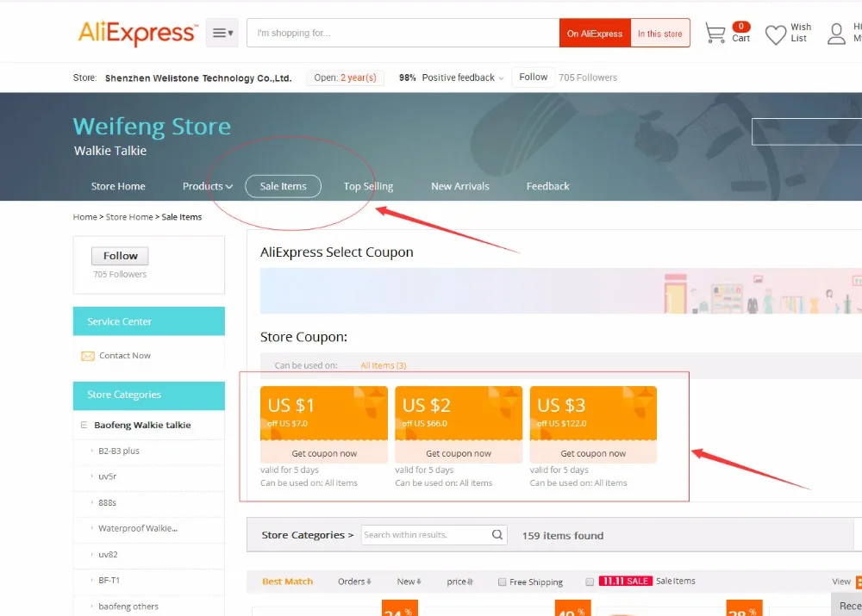Click the Baofeng Walkie talkie category label
The height and width of the screenshot is (616, 862).
coord(142,425)
